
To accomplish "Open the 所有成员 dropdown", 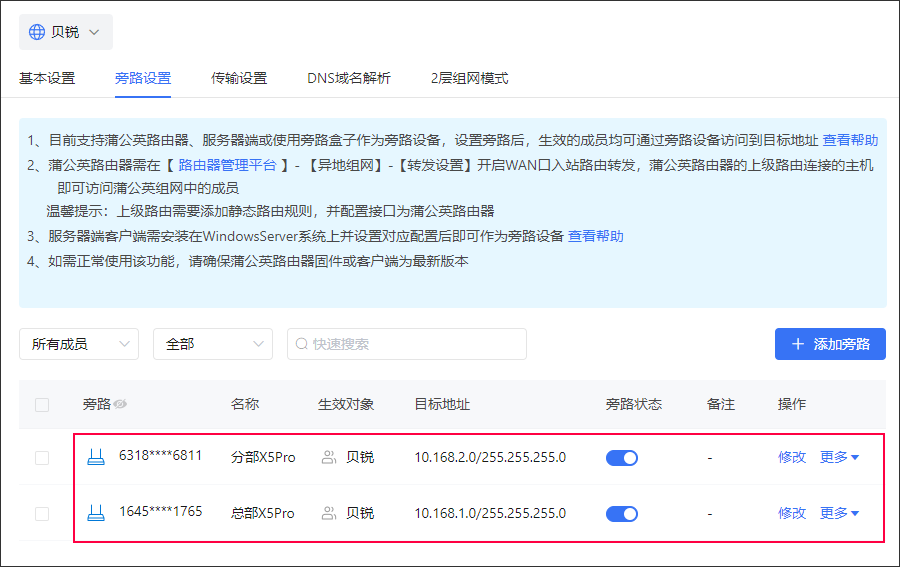I will [79, 344].
